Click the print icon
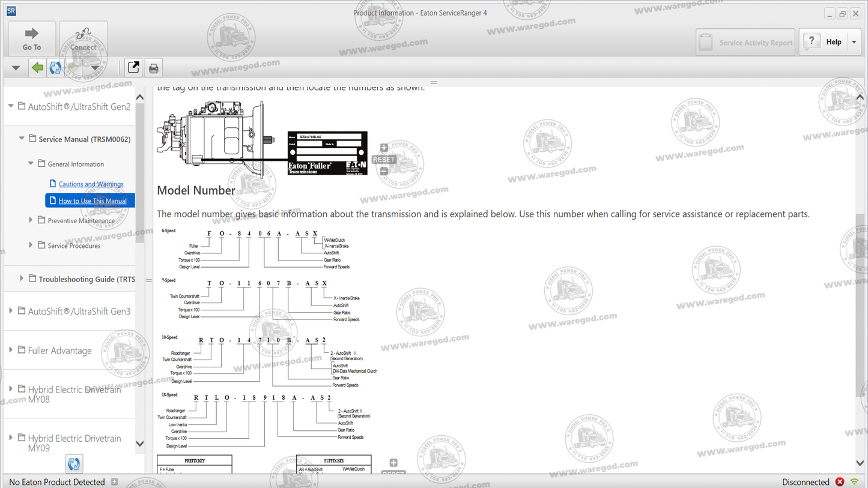This screenshot has height=488, width=868. click(x=153, y=67)
